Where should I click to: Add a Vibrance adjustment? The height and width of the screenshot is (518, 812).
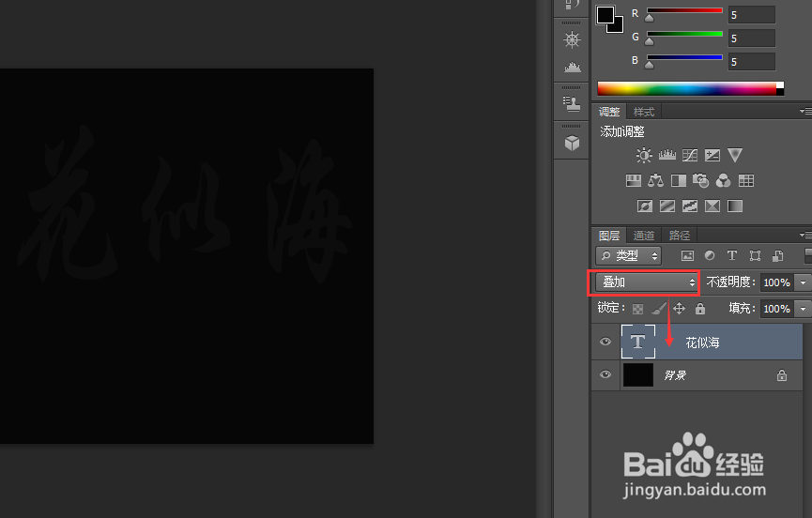point(735,155)
